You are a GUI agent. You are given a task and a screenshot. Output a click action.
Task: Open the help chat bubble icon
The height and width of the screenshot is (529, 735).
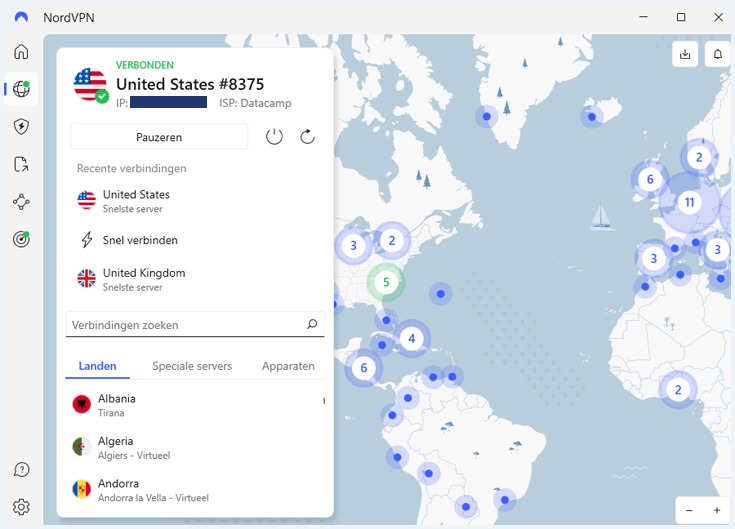pyautogui.click(x=22, y=469)
